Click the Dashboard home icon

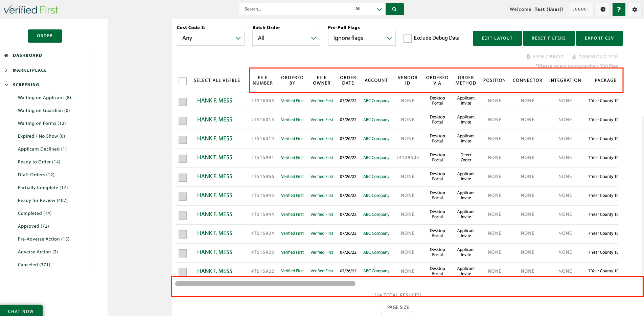pos(6,55)
